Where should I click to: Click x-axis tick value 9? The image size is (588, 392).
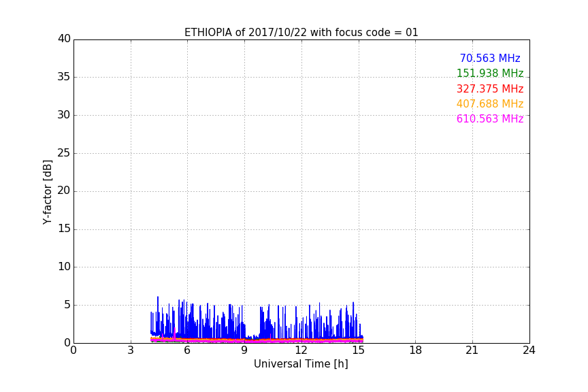tap(244, 350)
